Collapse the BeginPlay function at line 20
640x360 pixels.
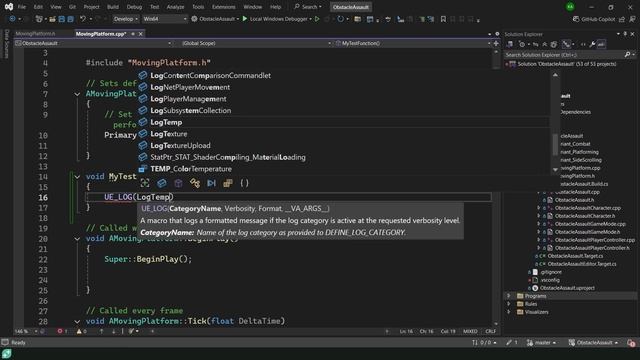77,239
